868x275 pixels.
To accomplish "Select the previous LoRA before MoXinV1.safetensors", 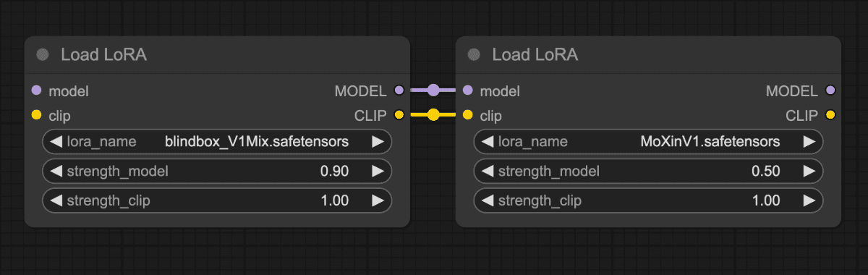I will click(x=487, y=142).
